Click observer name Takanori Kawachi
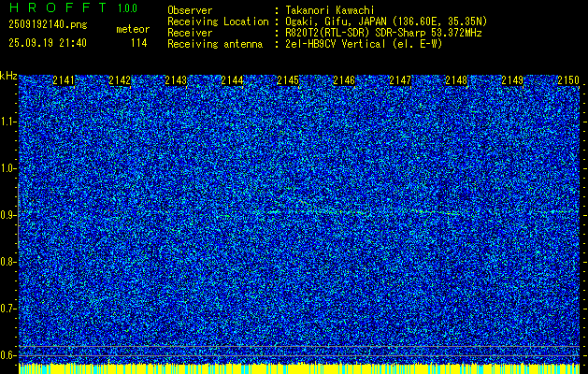Image resolution: width=588 pixels, height=374 pixels. [330, 10]
